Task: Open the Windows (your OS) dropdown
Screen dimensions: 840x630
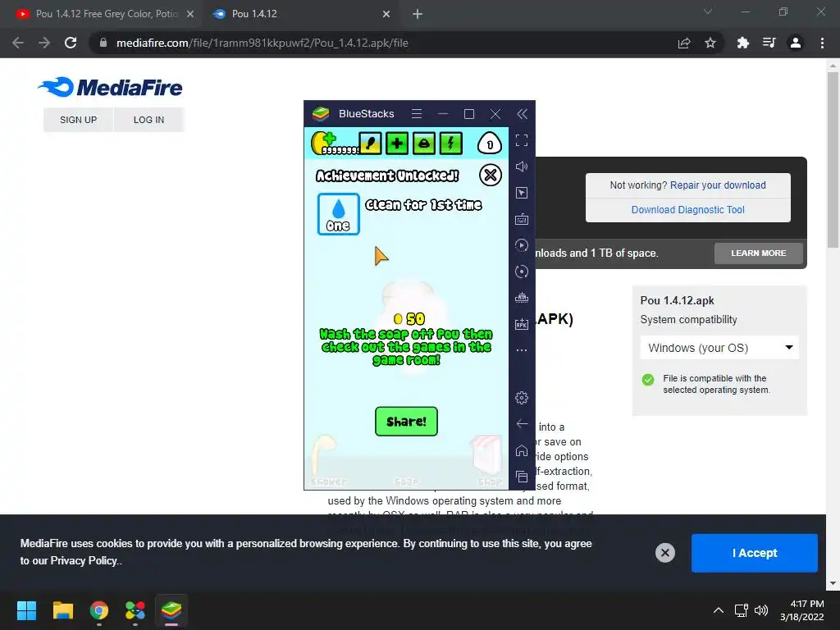Action: pyautogui.click(x=719, y=348)
